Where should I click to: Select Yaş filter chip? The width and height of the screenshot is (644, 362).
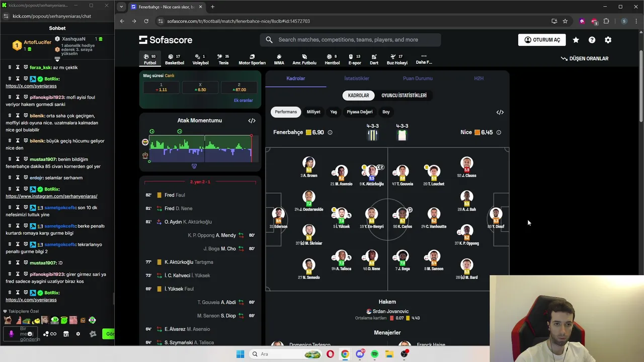pyautogui.click(x=334, y=112)
